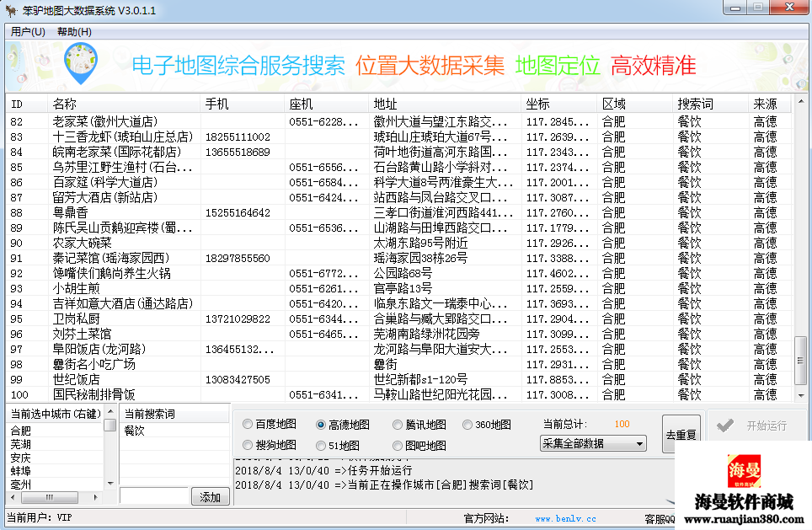Select city 亳州 in city list
This screenshot has width=812, height=530.
coord(55,484)
